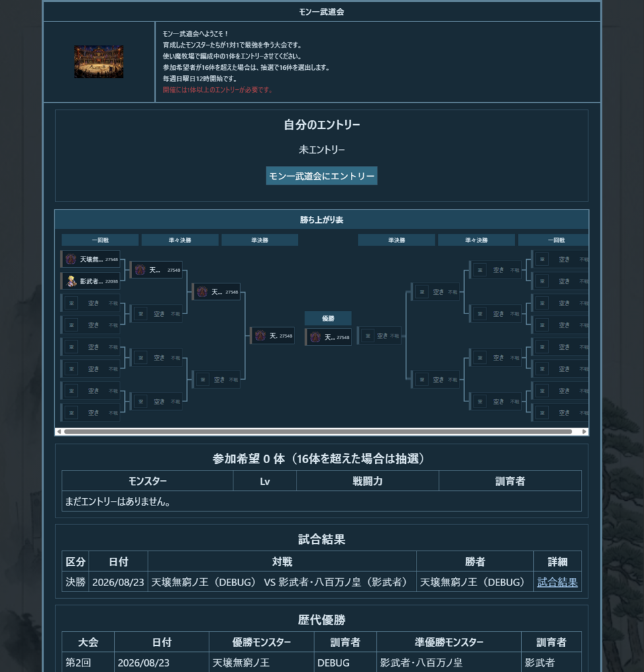
Task: Click the bracket scrollbar right arrow
Action: pyautogui.click(x=584, y=432)
